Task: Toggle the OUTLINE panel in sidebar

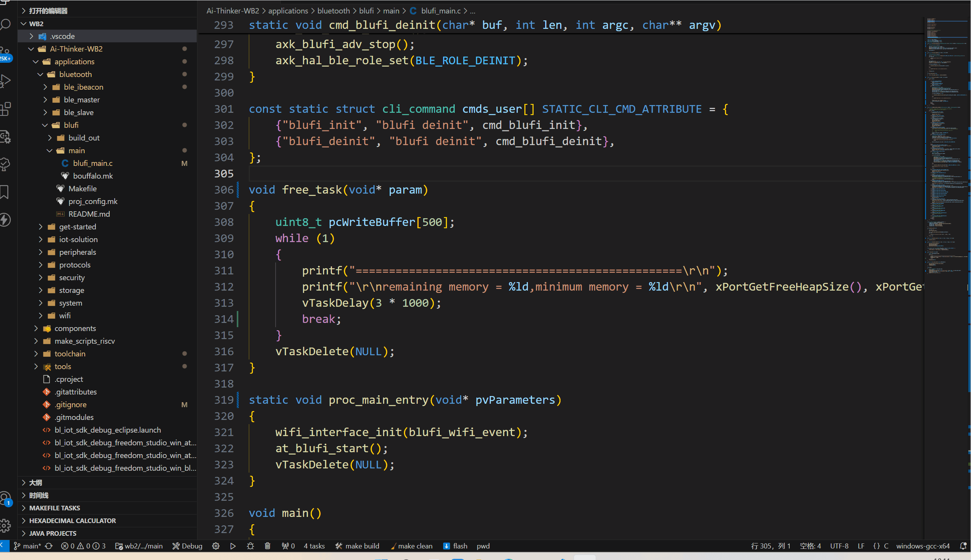Action: [x=36, y=482]
